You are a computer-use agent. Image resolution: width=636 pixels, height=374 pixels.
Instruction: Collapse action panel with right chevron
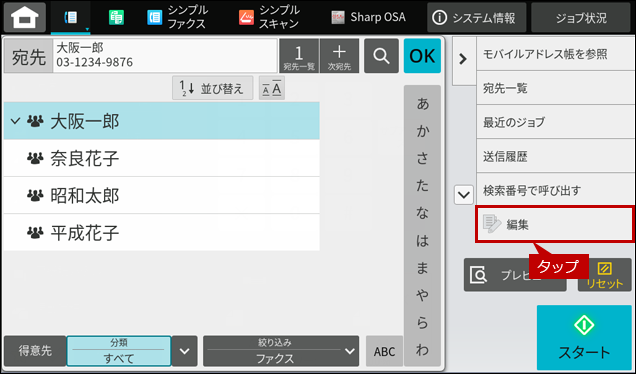463,60
